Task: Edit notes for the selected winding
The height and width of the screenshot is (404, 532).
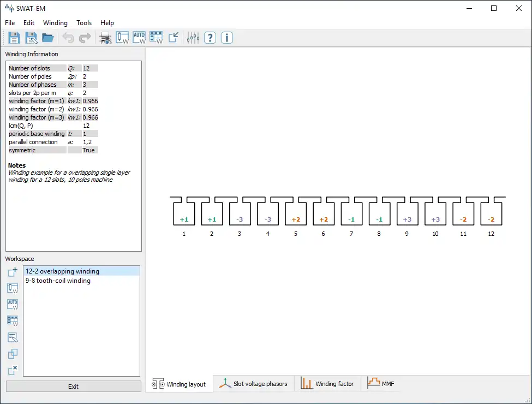Action: (13, 337)
